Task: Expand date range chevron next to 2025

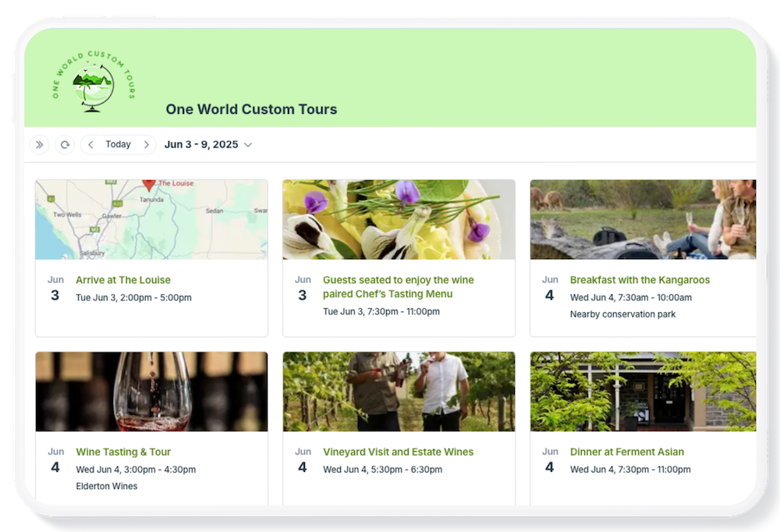Action: click(248, 145)
